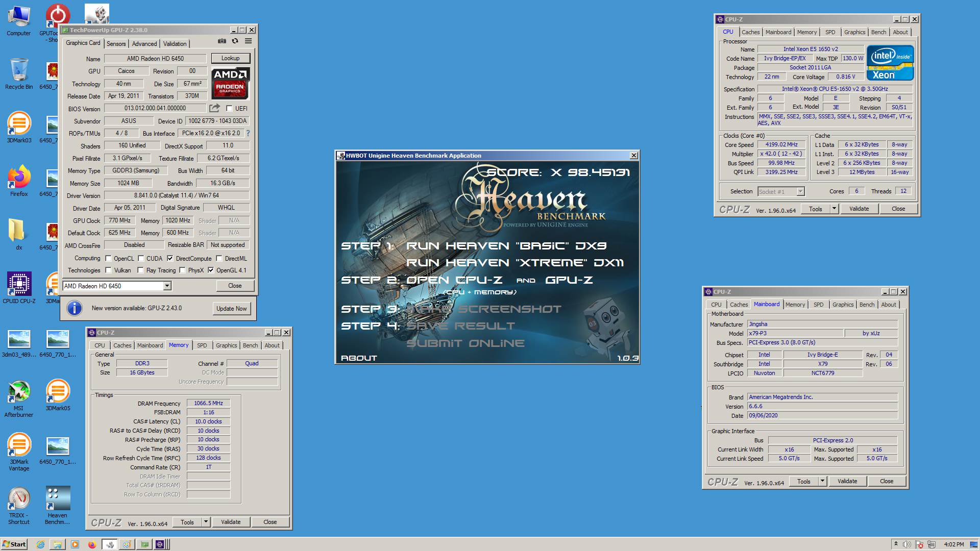Screen dimensions: 980x551
Task: Click the GPU-Z screenshot camera icon
Action: tap(222, 41)
